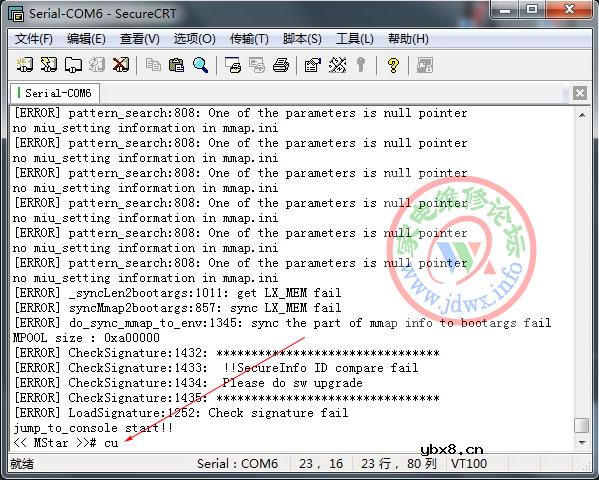Screen dimensions: 599x480
Task: Maximize the SecureCRT window
Action: 532,9
